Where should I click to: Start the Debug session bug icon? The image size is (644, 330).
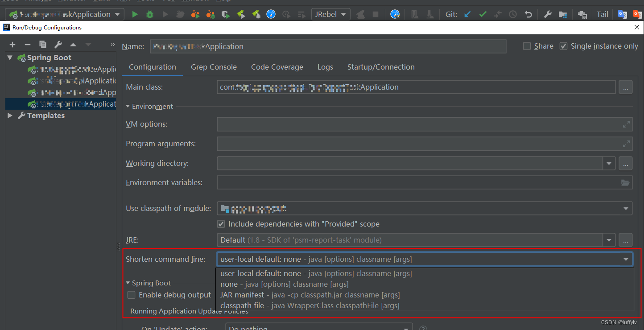(149, 14)
